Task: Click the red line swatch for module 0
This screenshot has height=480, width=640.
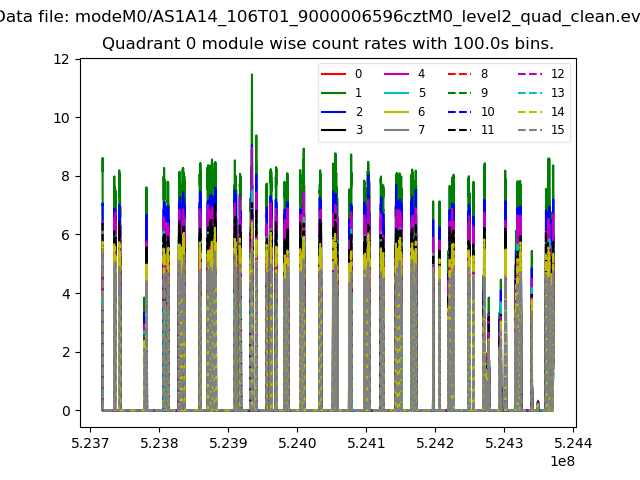Action: coord(333,74)
